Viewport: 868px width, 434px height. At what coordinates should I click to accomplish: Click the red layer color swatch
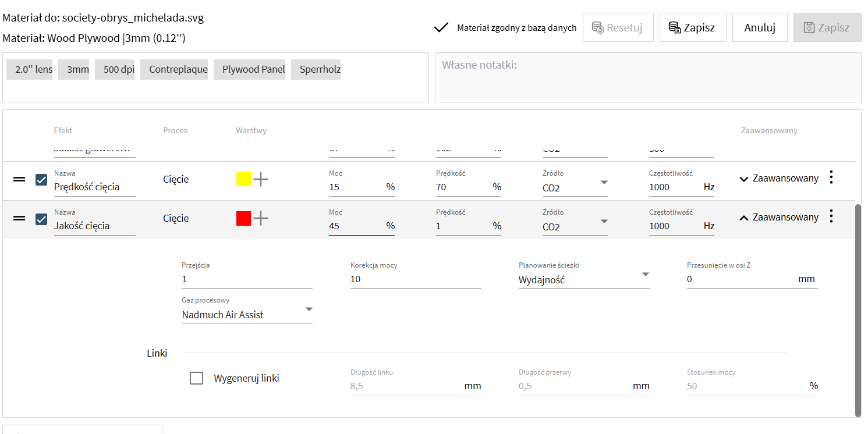pyautogui.click(x=243, y=219)
